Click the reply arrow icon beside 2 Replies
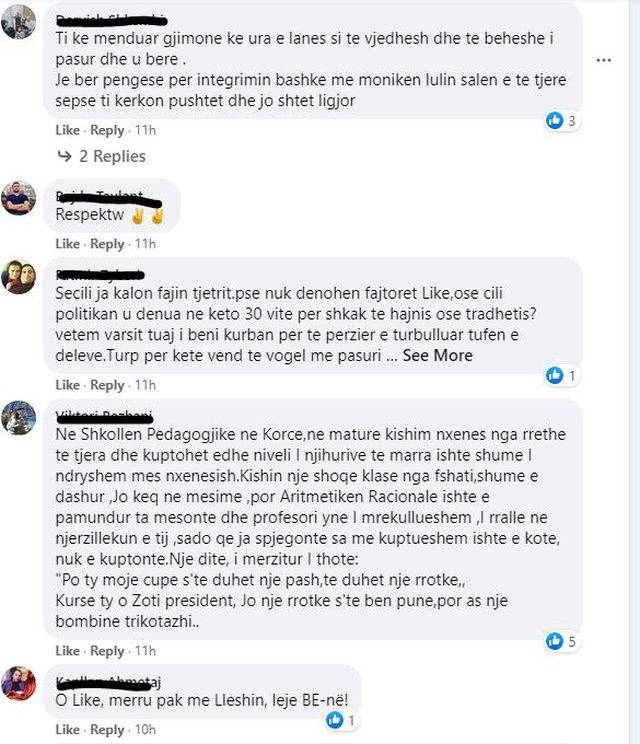Viewport: 640px width, 744px height. click(65, 156)
